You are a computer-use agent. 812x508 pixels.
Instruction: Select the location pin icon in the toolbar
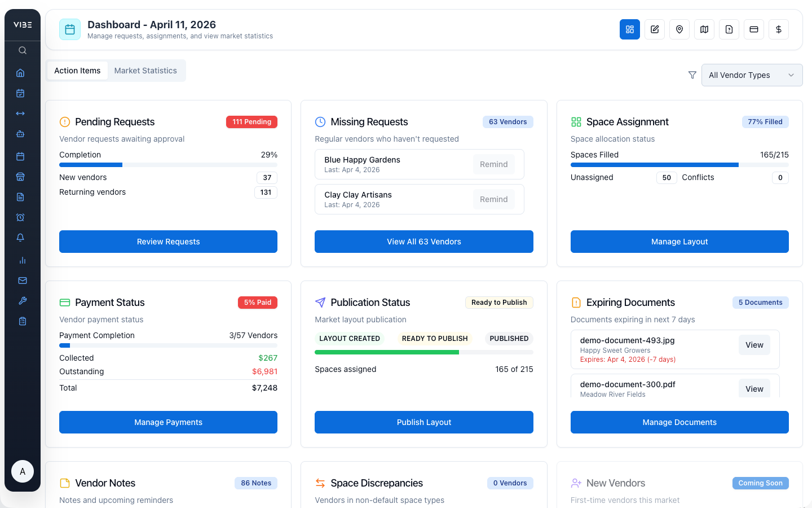pos(679,29)
